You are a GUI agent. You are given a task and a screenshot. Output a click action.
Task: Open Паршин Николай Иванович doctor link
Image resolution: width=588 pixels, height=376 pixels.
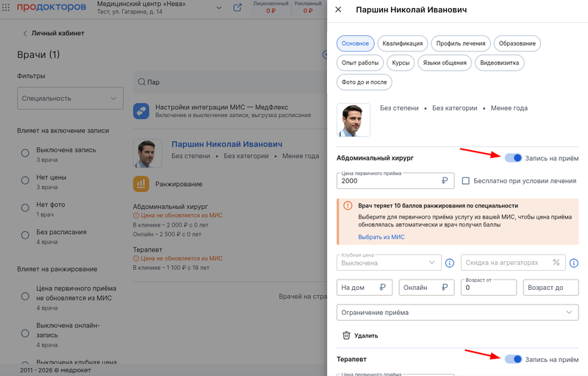[227, 144]
